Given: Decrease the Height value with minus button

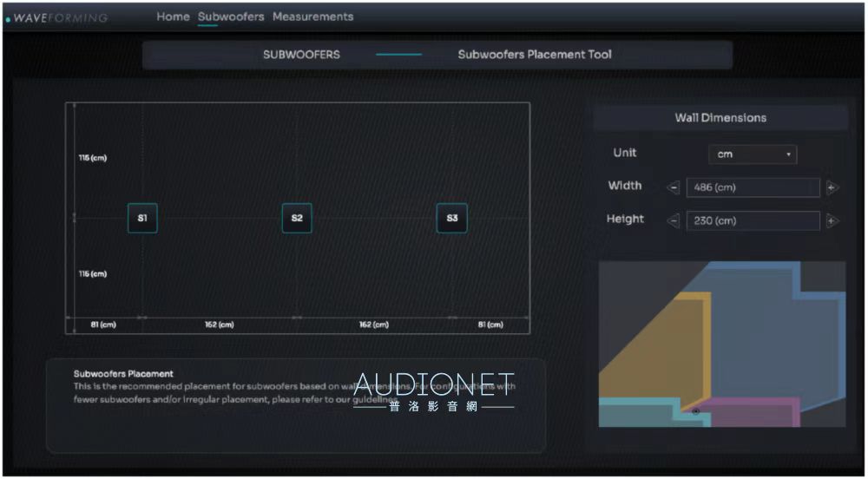Looking at the screenshot, I should [x=674, y=221].
